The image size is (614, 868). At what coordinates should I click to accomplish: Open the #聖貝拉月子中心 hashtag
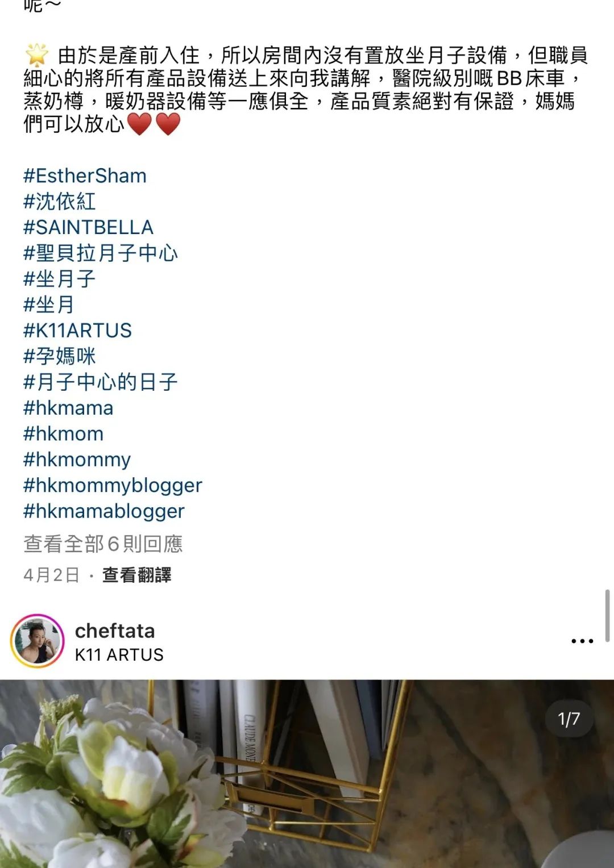(x=100, y=253)
